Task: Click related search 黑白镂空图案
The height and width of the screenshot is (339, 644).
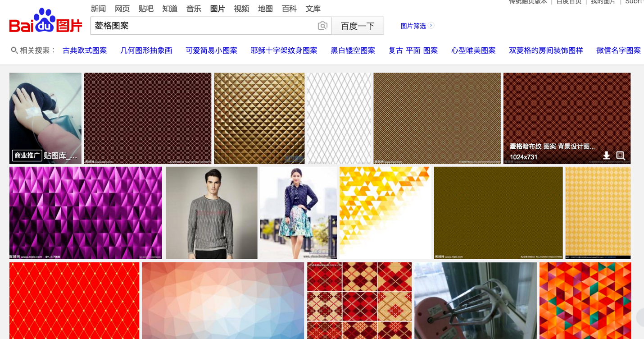Action: [x=353, y=50]
